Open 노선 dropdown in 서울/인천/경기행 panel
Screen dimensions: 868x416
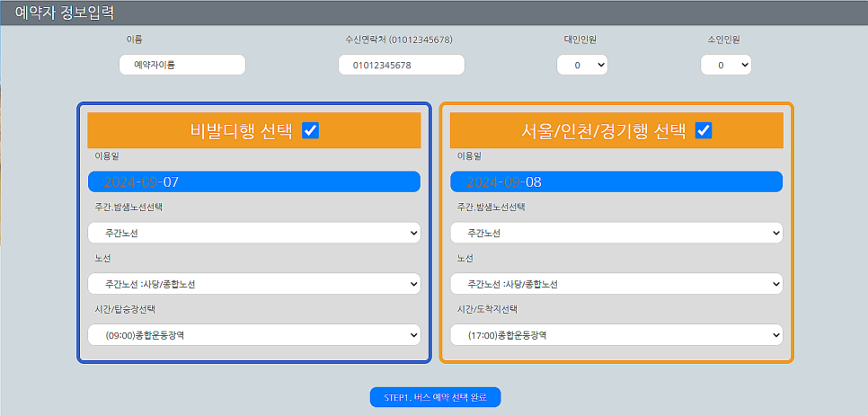point(616,284)
